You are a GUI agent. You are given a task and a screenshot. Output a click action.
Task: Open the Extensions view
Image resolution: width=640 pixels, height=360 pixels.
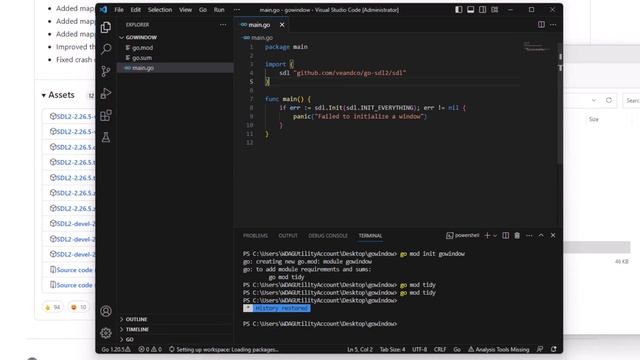tap(106, 115)
